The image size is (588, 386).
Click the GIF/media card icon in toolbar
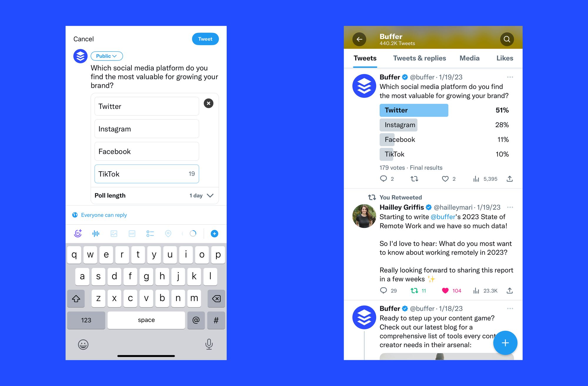pyautogui.click(x=132, y=234)
